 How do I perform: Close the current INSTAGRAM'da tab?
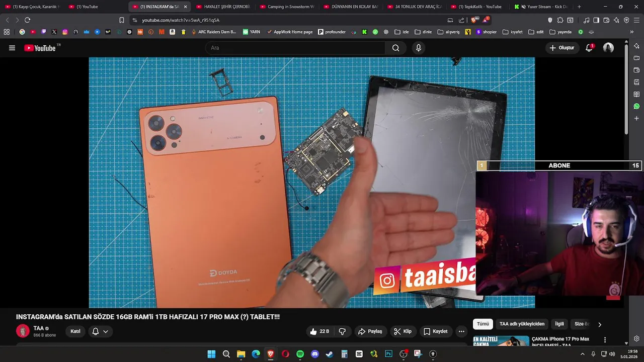tap(185, 7)
